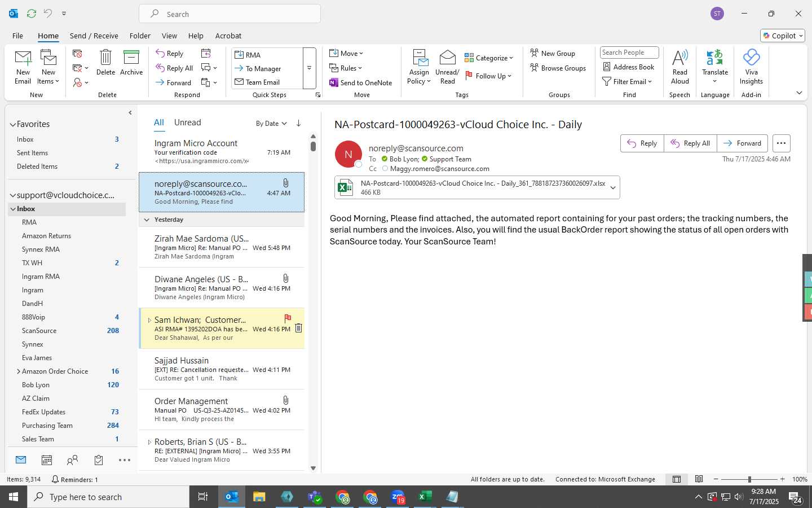Open the People contacts icon
Viewport: 812px width, 508px height.
tap(72, 460)
